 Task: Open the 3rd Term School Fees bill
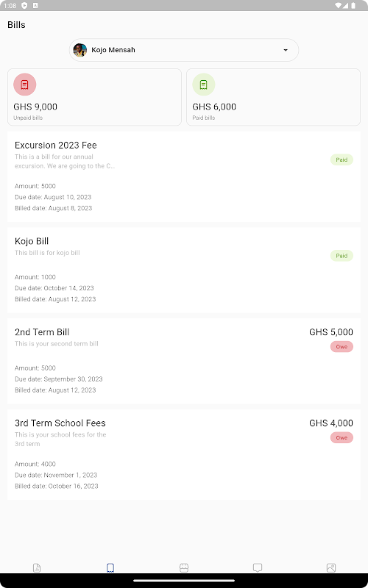(184, 454)
